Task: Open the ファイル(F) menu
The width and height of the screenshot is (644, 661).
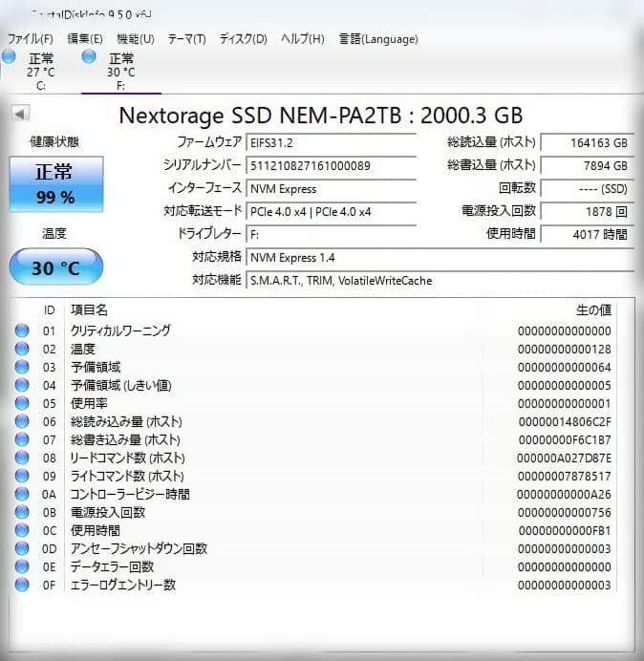Action: (x=30, y=39)
